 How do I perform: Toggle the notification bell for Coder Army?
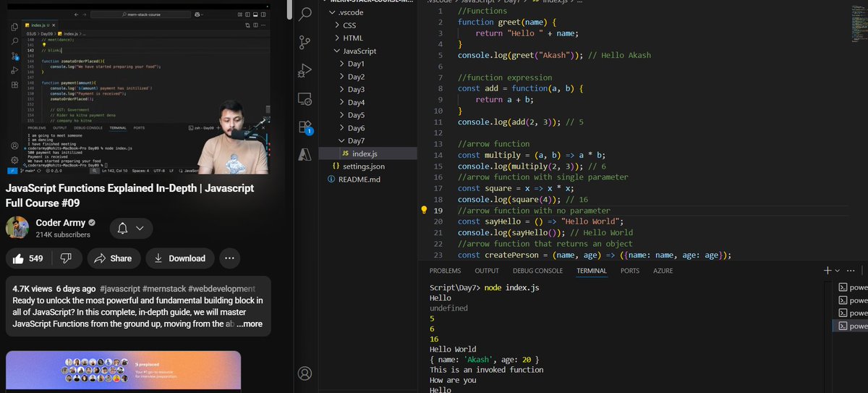tap(131, 229)
